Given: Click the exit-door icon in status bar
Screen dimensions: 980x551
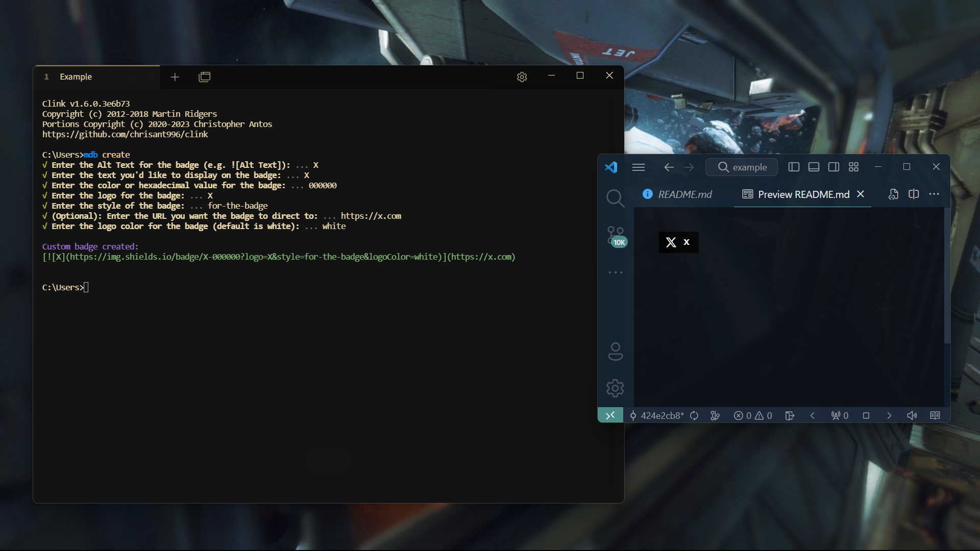Looking at the screenshot, I should click(790, 415).
